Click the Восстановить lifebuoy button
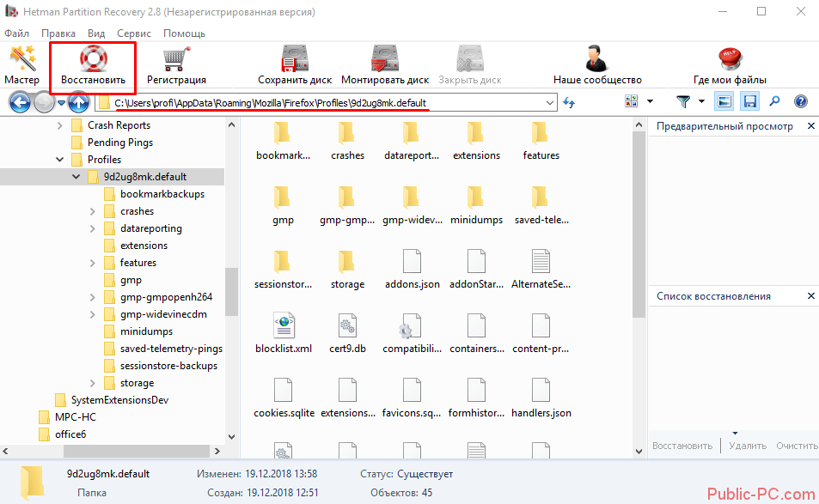The height and width of the screenshot is (504, 819). coord(93,66)
